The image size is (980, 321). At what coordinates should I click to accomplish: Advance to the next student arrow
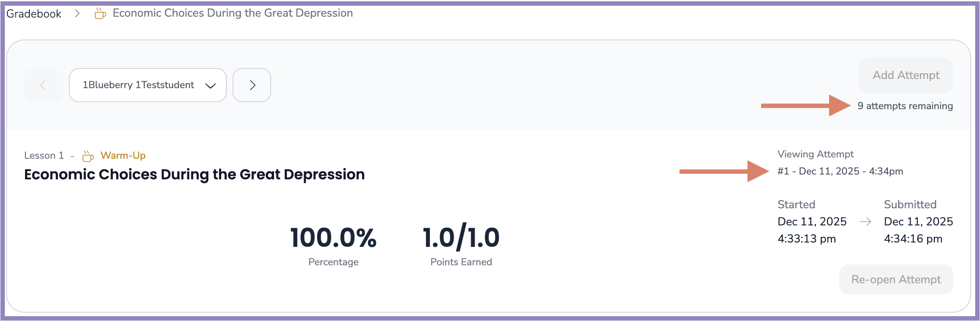(x=252, y=85)
